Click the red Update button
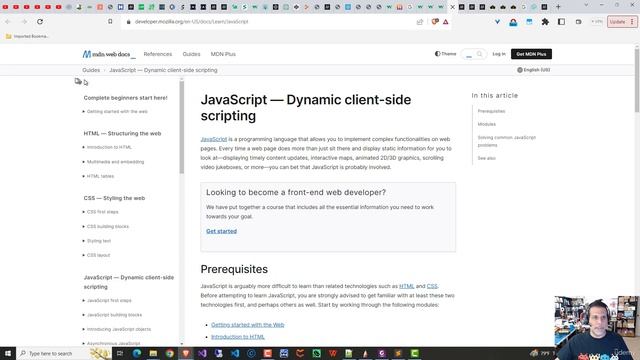Image resolution: width=640 pixels, height=360 pixels. [622, 22]
